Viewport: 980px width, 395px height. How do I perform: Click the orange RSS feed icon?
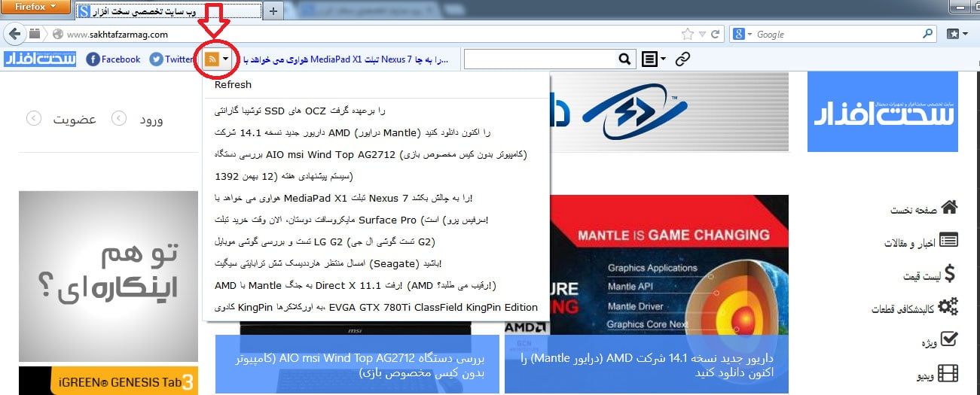[x=212, y=59]
